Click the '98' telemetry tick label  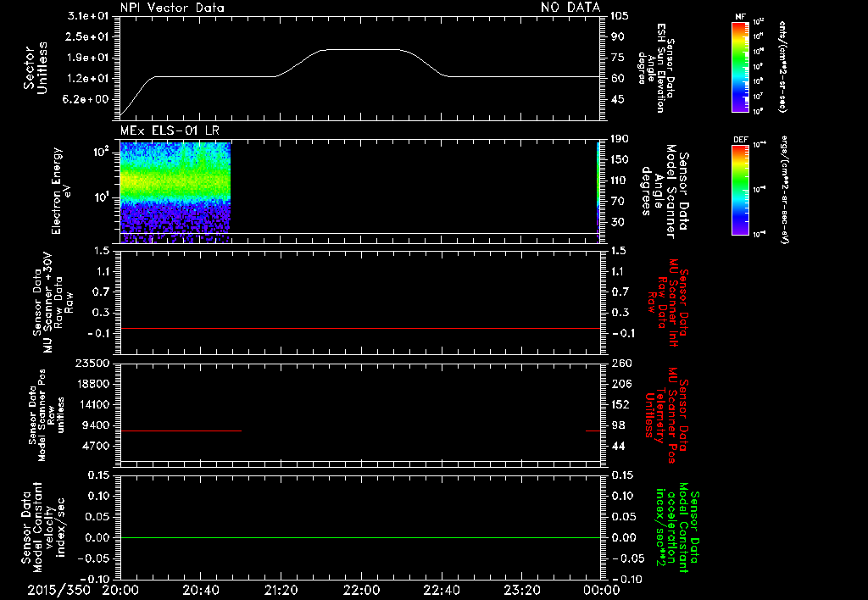pos(617,425)
